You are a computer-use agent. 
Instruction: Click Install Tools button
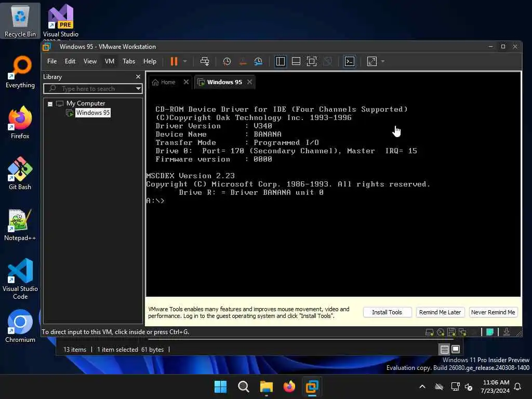pyautogui.click(x=387, y=312)
